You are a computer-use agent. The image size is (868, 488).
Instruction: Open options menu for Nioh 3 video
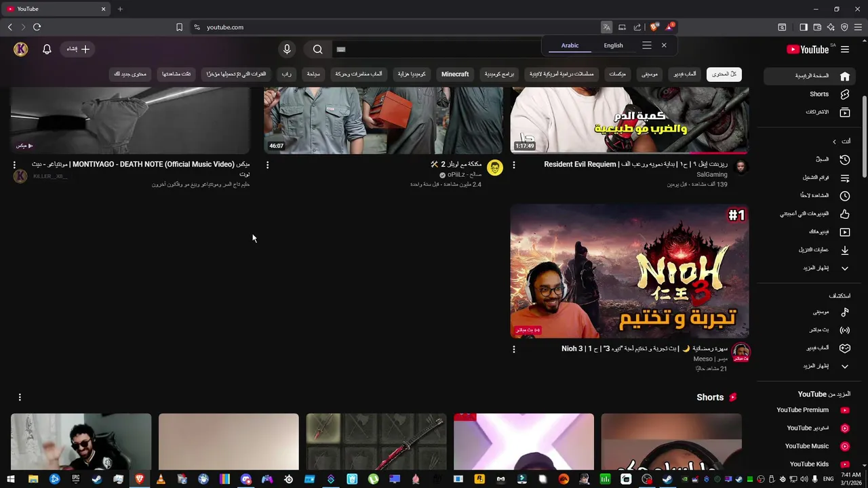[513, 349]
